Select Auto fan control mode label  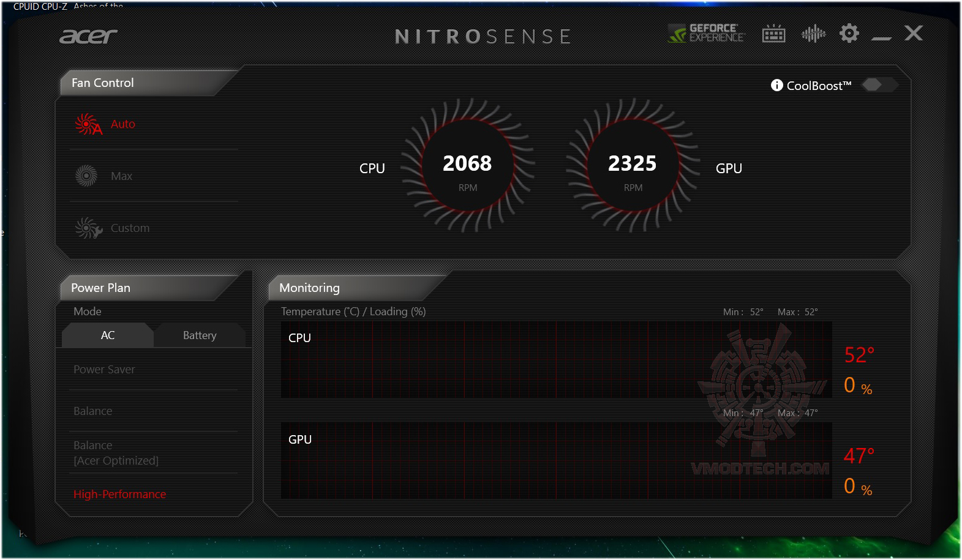pos(123,124)
